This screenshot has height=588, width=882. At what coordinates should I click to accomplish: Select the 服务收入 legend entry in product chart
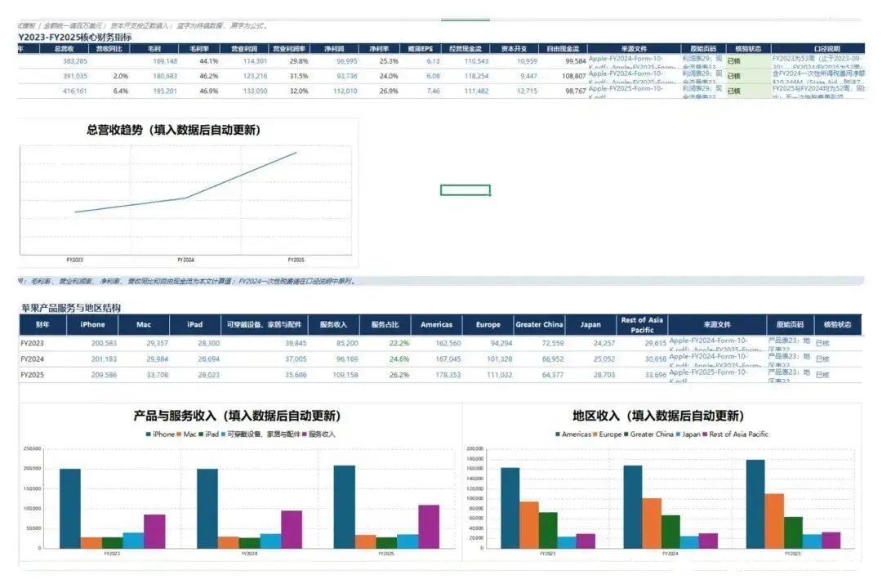pyautogui.click(x=319, y=434)
